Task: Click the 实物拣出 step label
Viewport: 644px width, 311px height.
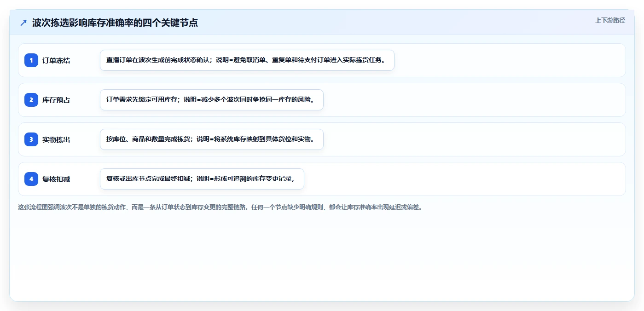Action: coord(56,139)
